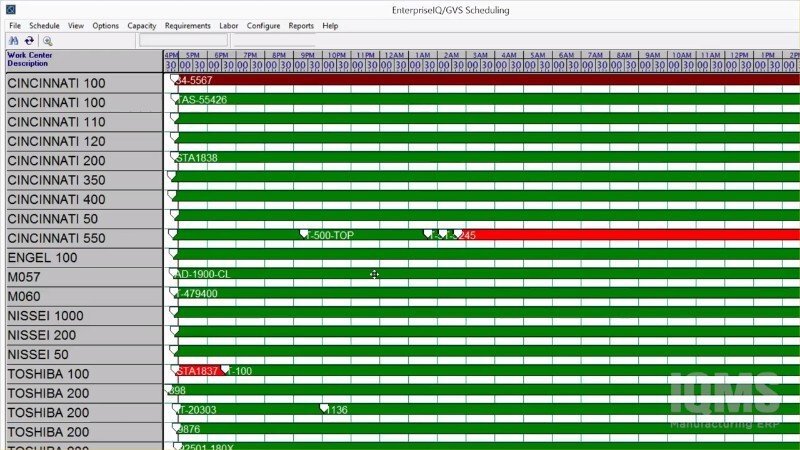
Task: Open the Requirements menu
Action: click(187, 25)
